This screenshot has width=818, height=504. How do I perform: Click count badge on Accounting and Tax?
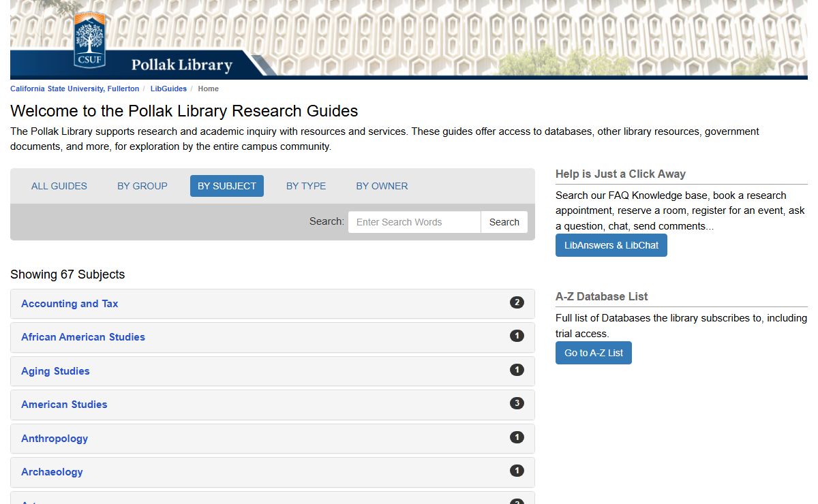(517, 302)
